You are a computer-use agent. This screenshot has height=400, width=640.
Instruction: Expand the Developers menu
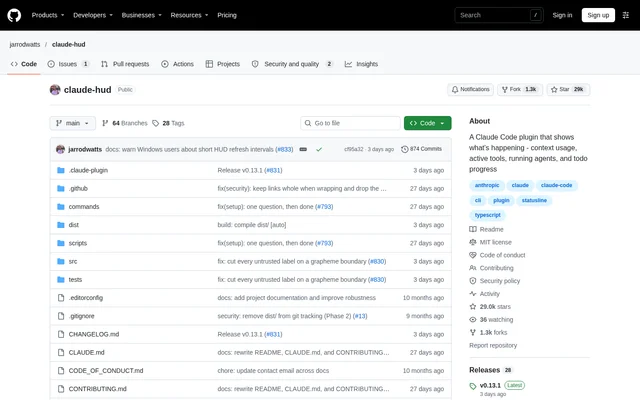(93, 15)
